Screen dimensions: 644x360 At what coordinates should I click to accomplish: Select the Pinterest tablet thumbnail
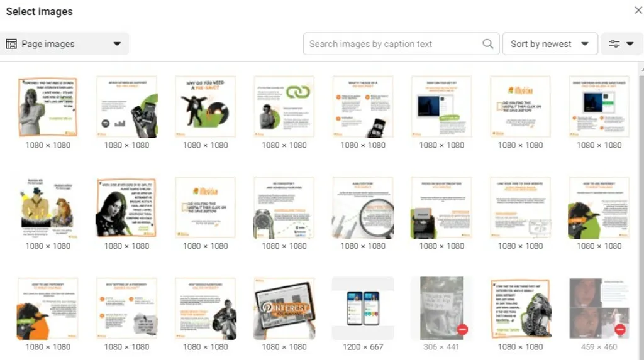tap(284, 308)
